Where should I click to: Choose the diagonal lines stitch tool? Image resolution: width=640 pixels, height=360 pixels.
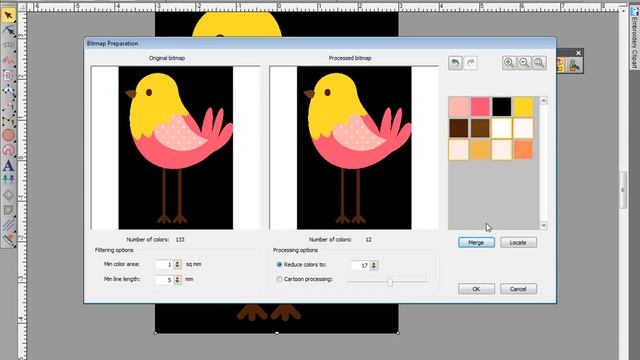(x=8, y=224)
